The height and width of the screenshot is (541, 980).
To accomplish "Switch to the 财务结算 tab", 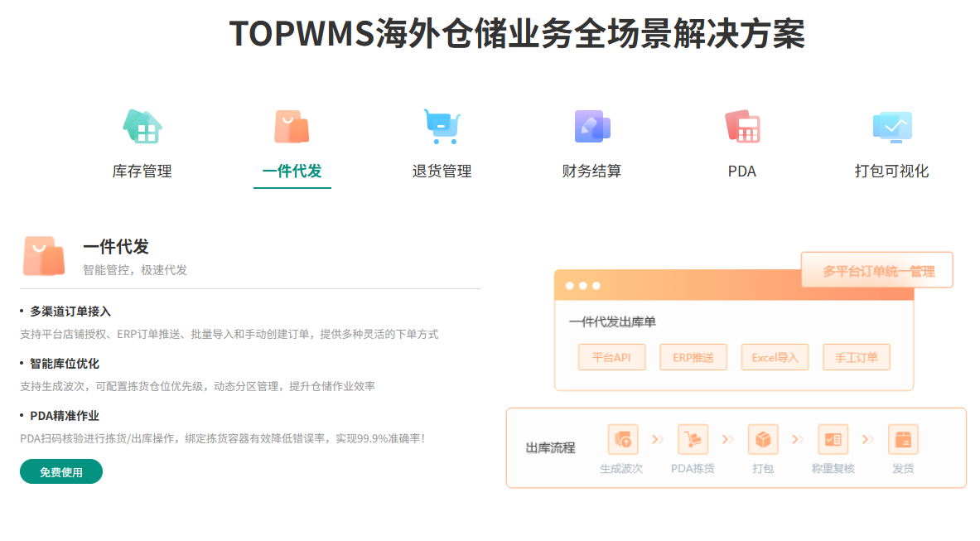I will click(x=591, y=171).
